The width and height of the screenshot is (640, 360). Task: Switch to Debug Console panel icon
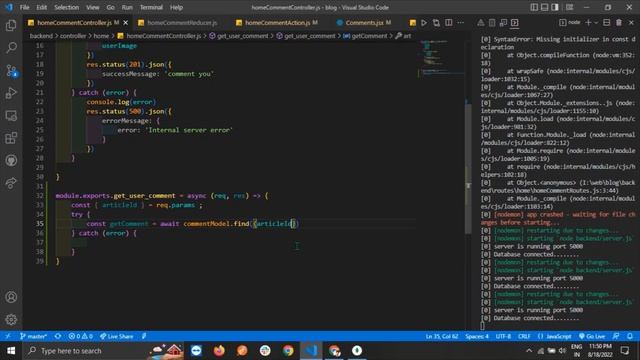[503, 23]
